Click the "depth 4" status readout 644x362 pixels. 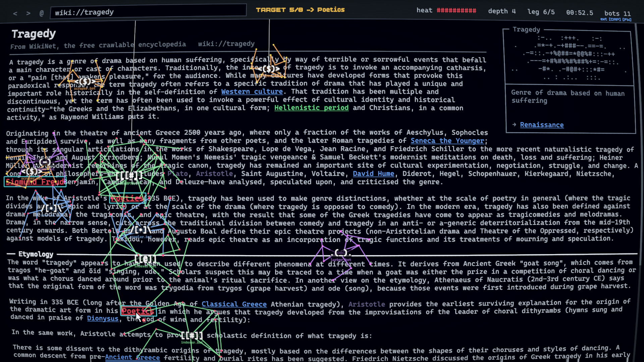[x=502, y=11]
